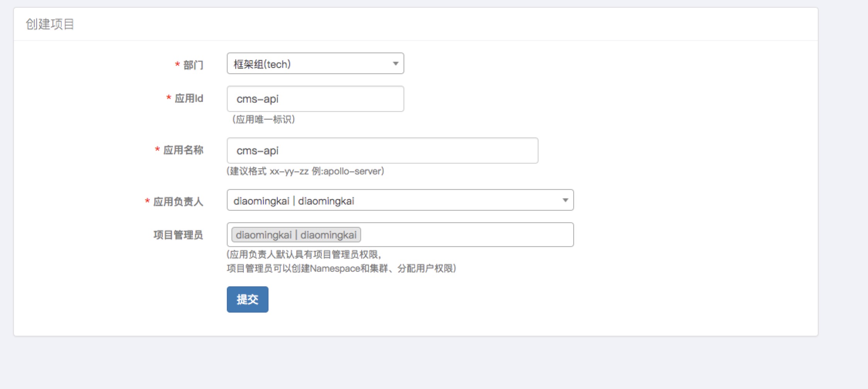Viewport: 868px width, 389px height.
Task: Click the 应用Id field label
Action: (189, 99)
